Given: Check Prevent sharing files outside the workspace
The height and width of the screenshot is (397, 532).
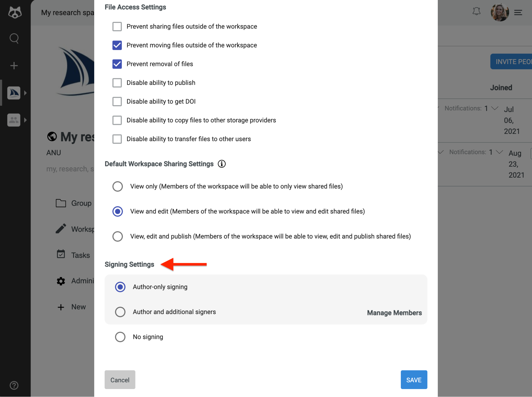Looking at the screenshot, I should 117,26.
